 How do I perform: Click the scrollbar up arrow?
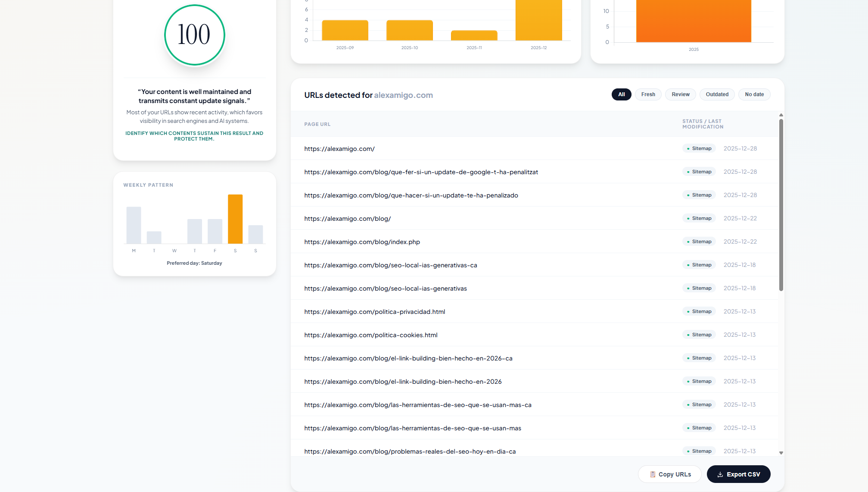click(781, 115)
